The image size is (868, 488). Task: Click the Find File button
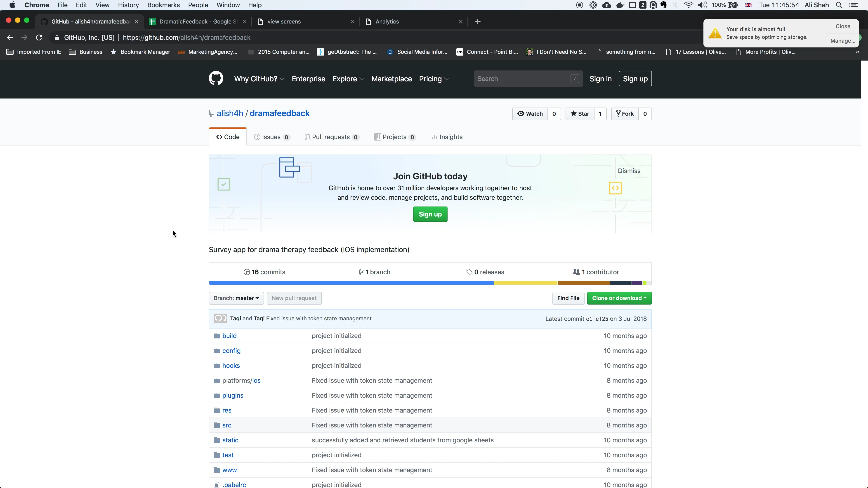[568, 298]
